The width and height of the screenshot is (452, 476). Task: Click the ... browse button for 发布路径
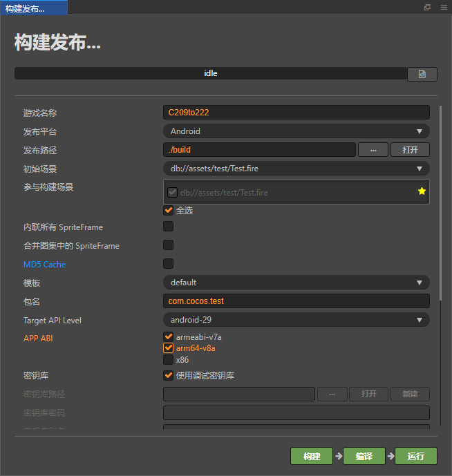pyautogui.click(x=373, y=150)
